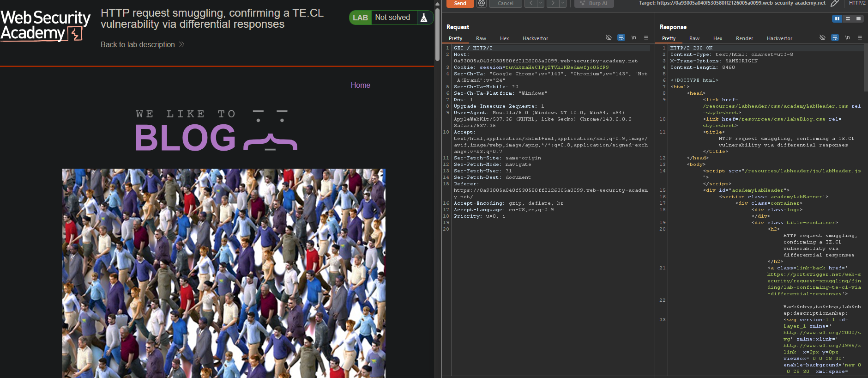Click the X-Frame-Options: SAMEORIGIN header

714,61
